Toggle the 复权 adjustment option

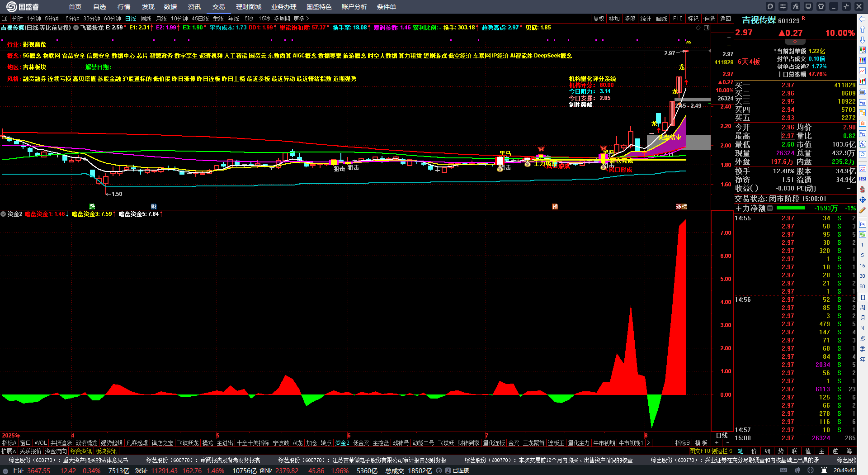click(599, 19)
